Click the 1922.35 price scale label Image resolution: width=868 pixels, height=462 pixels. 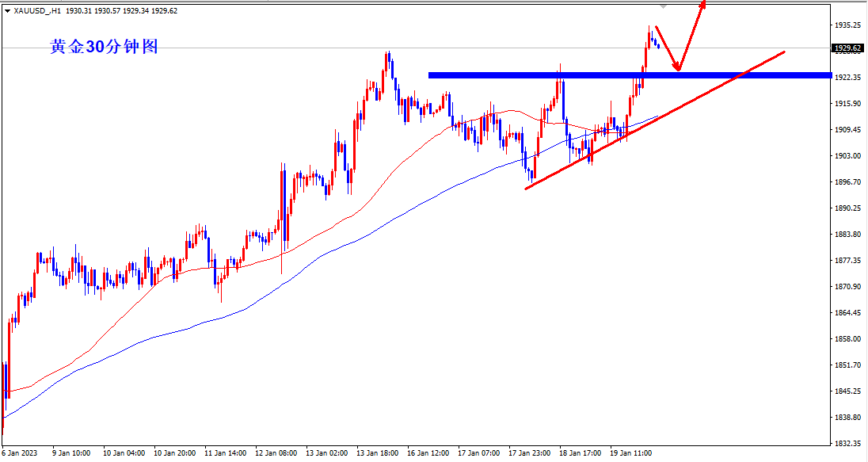(847, 78)
